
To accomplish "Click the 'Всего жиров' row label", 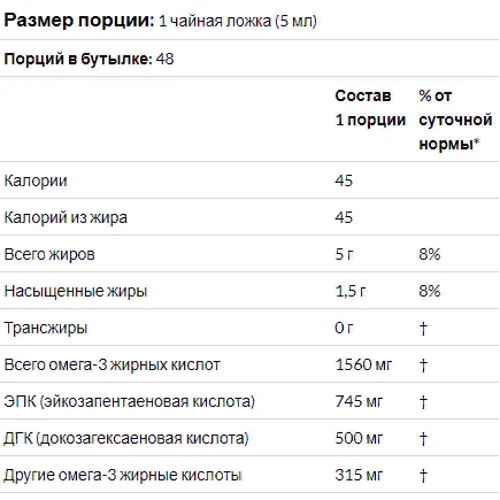I will [49, 254].
